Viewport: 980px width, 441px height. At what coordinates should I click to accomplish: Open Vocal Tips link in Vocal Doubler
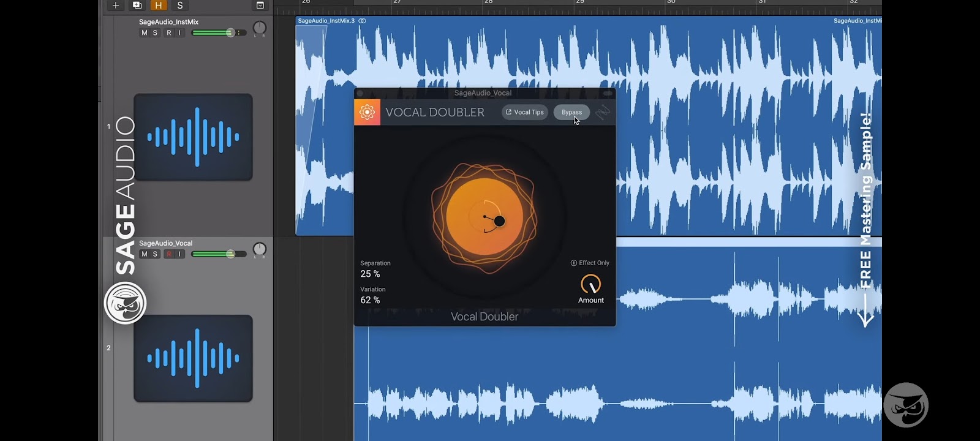[x=525, y=112]
